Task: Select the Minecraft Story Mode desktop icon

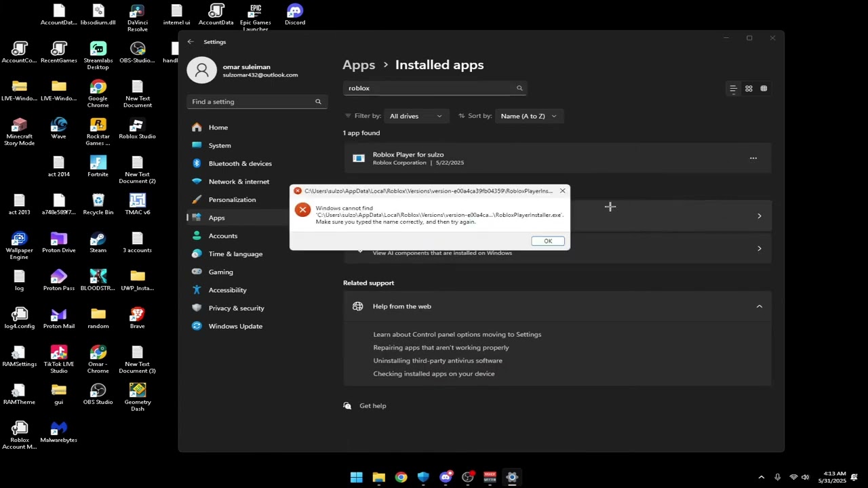Action: pyautogui.click(x=20, y=131)
